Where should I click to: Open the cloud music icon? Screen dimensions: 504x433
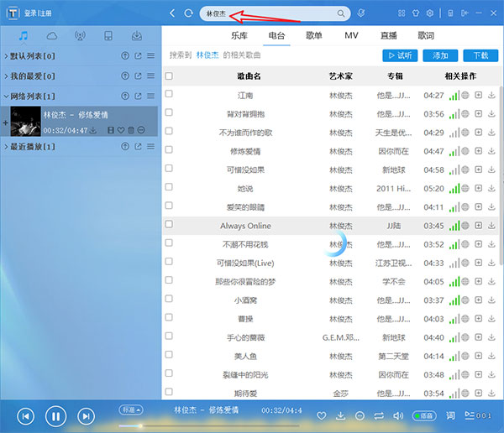coord(52,35)
